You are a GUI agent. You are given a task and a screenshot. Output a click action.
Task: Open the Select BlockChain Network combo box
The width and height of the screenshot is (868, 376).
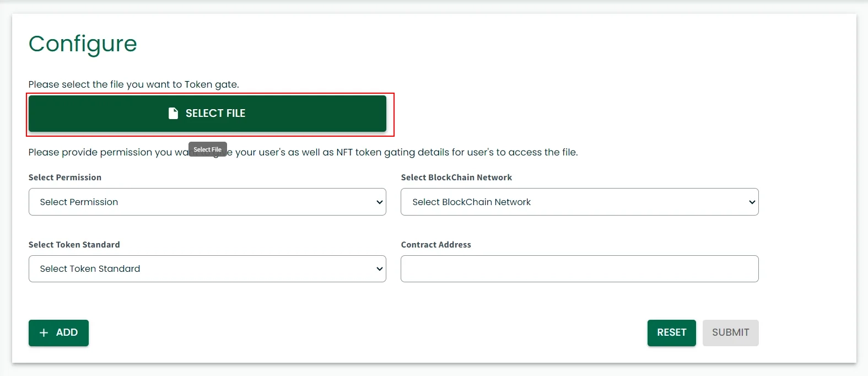tap(580, 202)
